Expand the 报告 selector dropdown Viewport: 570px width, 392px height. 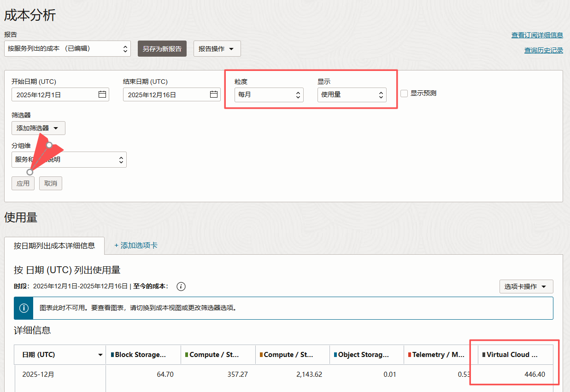67,48
